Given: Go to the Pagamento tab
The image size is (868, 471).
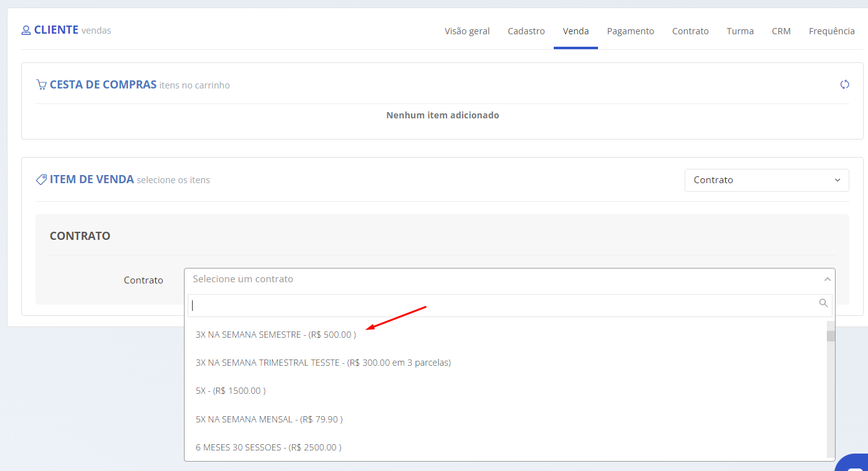Looking at the screenshot, I should (630, 31).
